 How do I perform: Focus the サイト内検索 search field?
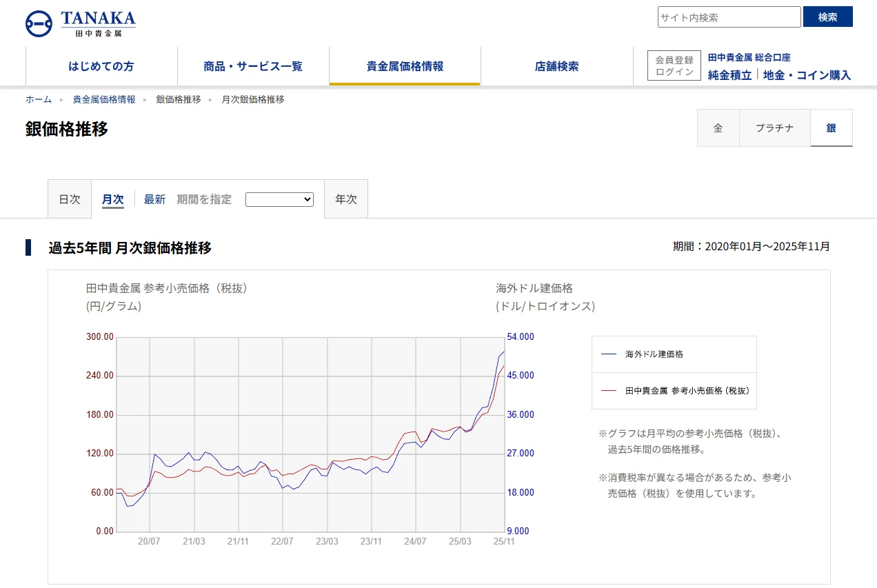729,17
